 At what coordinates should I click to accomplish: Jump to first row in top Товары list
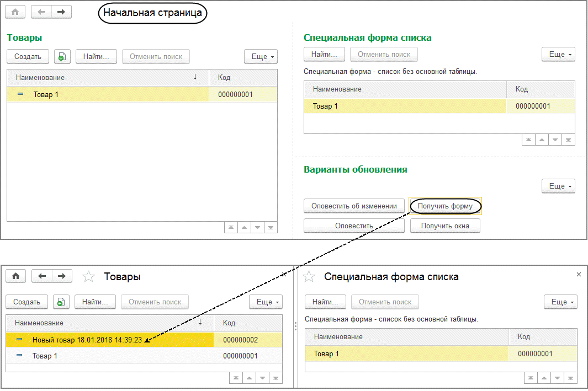(231, 227)
